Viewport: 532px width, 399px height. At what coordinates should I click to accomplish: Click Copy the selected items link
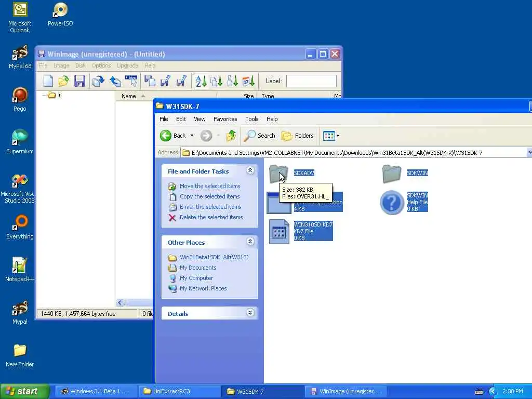coord(210,196)
